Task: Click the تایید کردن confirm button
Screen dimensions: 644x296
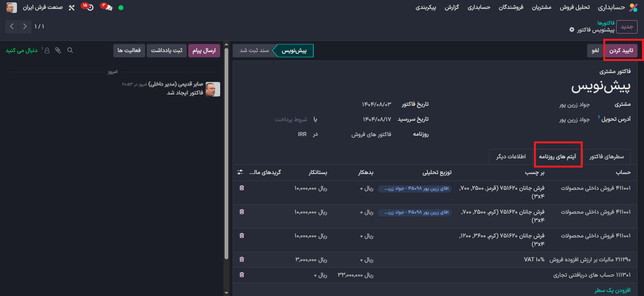Action: coord(621,50)
